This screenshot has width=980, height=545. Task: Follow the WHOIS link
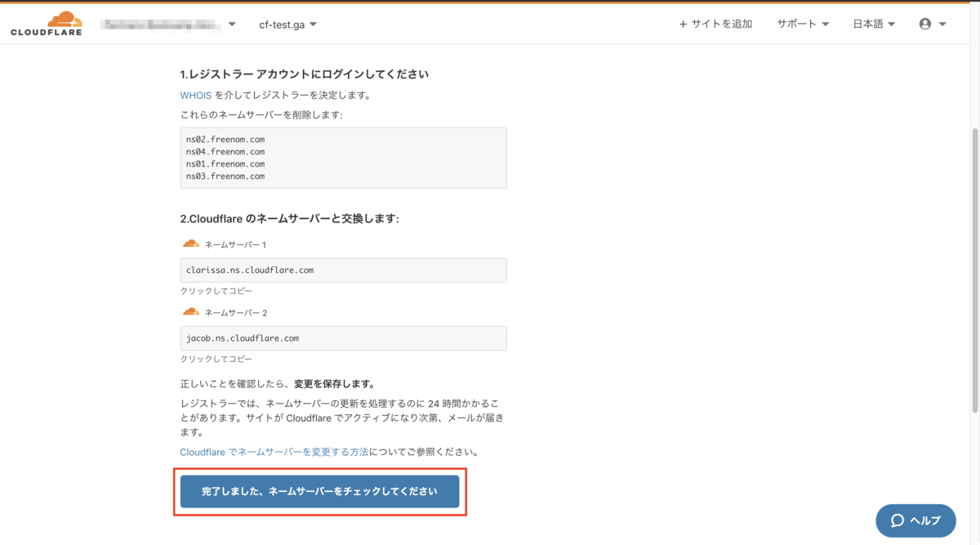196,96
